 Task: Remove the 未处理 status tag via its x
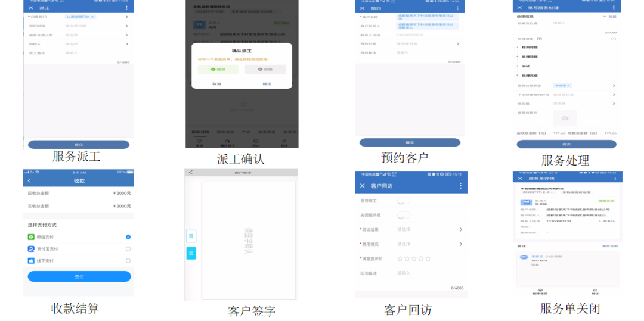[x=569, y=86]
